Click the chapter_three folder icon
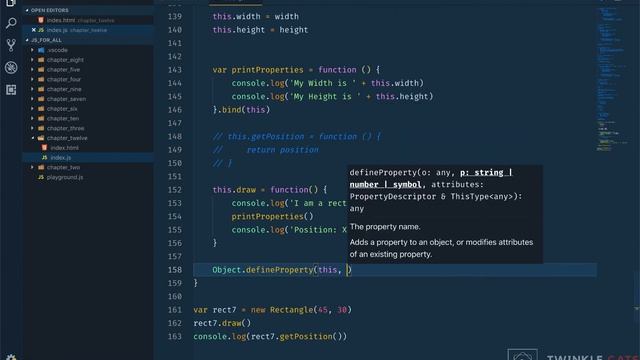Viewport: 640px width, 360px height. tap(41, 128)
